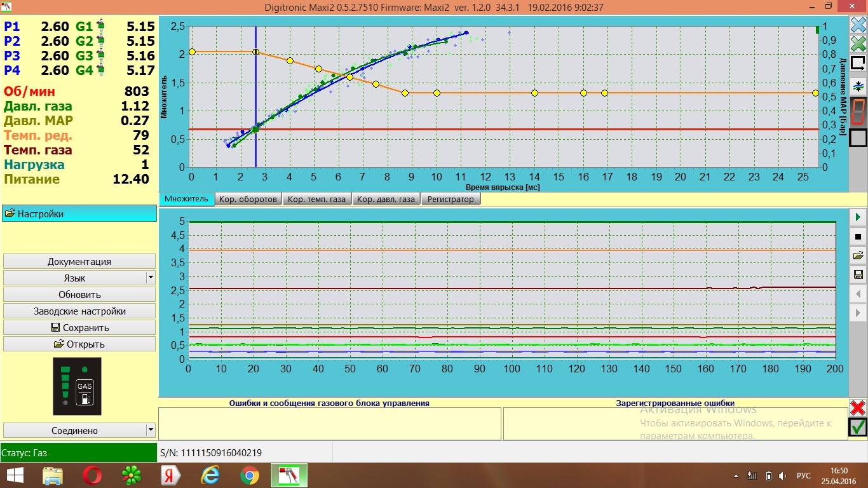Click the Статус: Газ status bar entry
Viewport: 868px width, 488px height.
tap(79, 453)
